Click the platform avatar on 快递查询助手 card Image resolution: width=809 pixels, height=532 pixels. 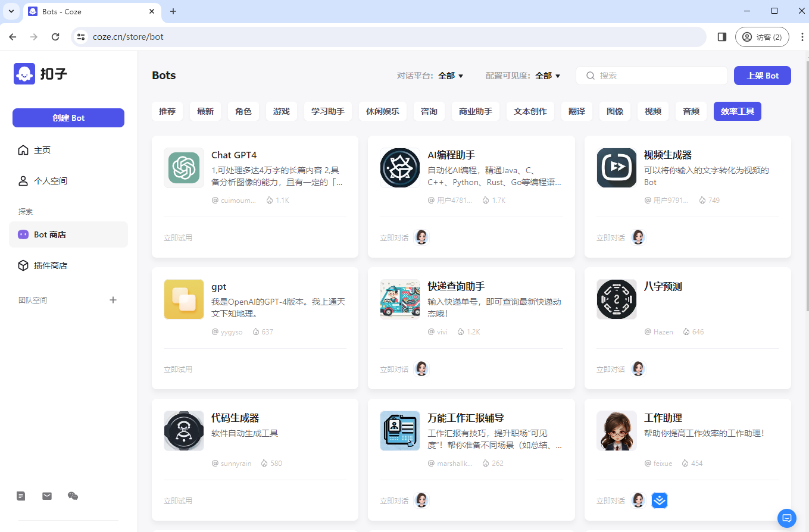coord(421,369)
